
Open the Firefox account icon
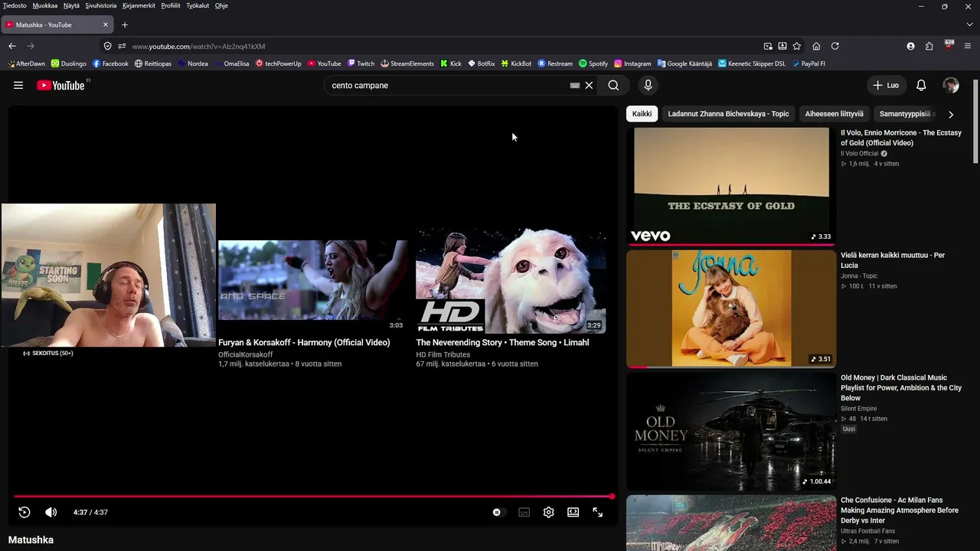[x=910, y=46]
